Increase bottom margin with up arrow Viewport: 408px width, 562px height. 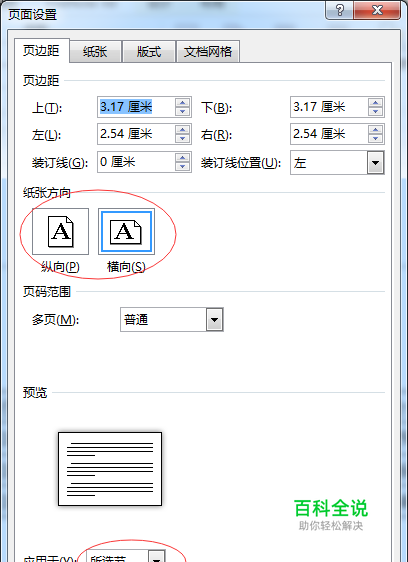click(375, 103)
